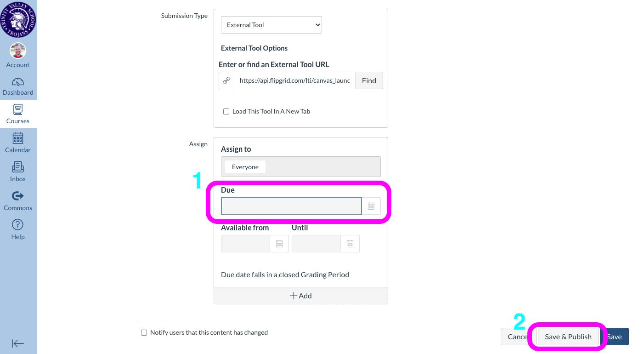Open the Submission Type dropdown
This screenshot has width=644, height=354.
point(271,25)
